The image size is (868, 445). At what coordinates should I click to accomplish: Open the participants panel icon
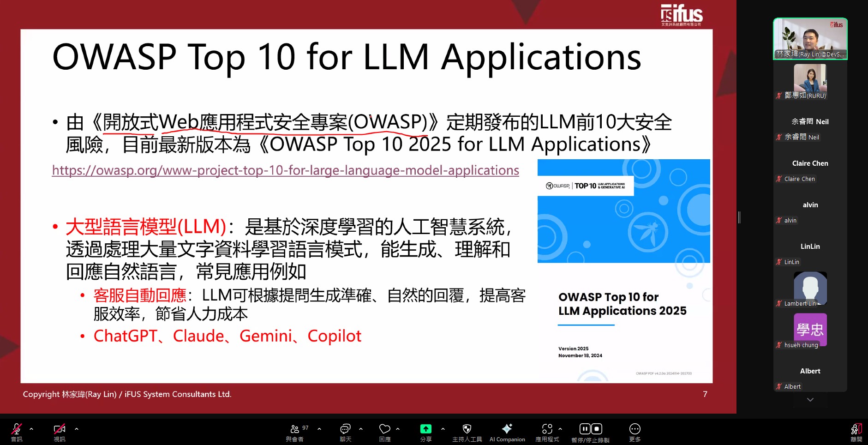295,429
